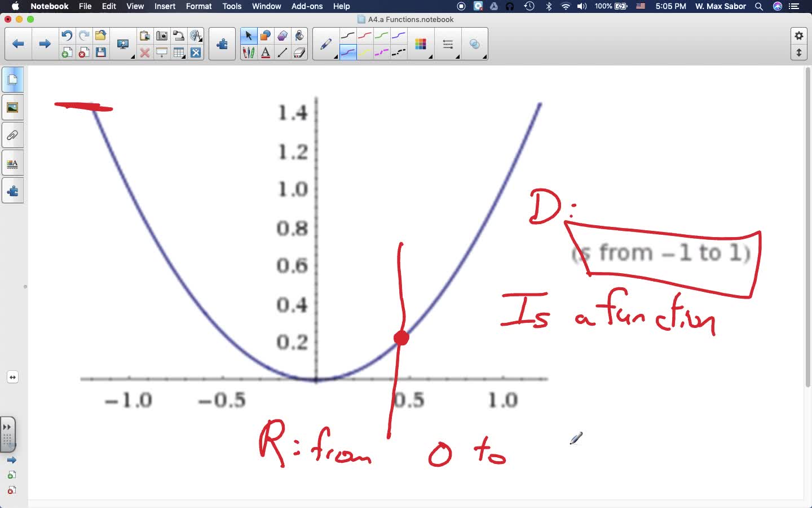Choose the Select arrow tool
The height and width of the screenshot is (508, 812).
click(x=248, y=36)
